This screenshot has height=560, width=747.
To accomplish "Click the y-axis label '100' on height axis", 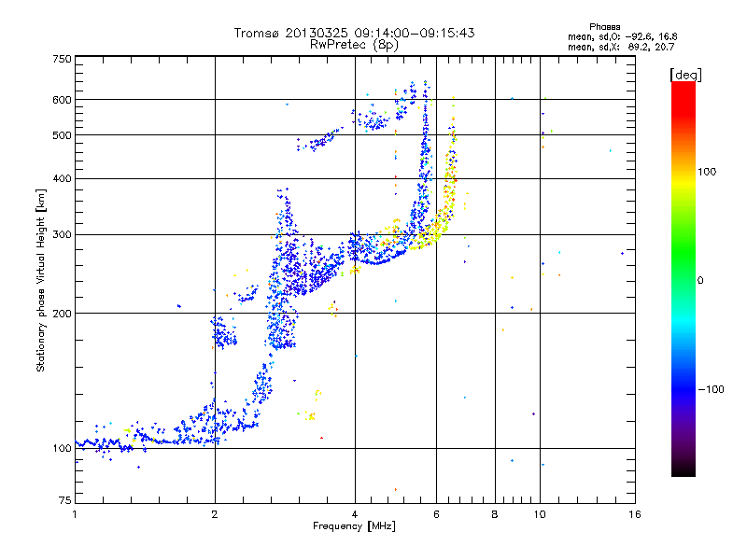I will tap(62, 449).
